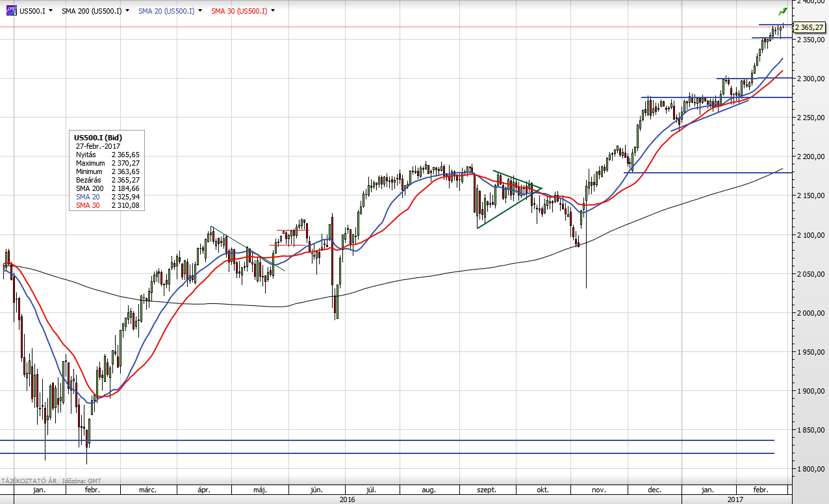This screenshot has width=829, height=504.
Task: Click the nov. month label
Action: [599, 490]
